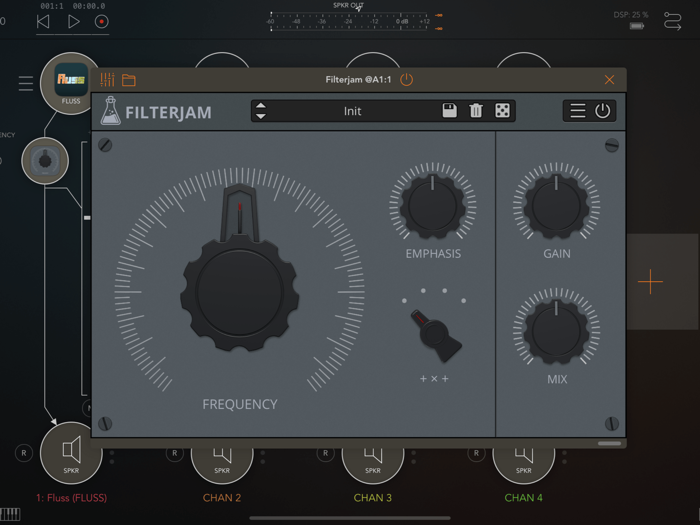Click the SPKR OUT level meter
The width and height of the screenshot is (700, 525).
pos(348,21)
